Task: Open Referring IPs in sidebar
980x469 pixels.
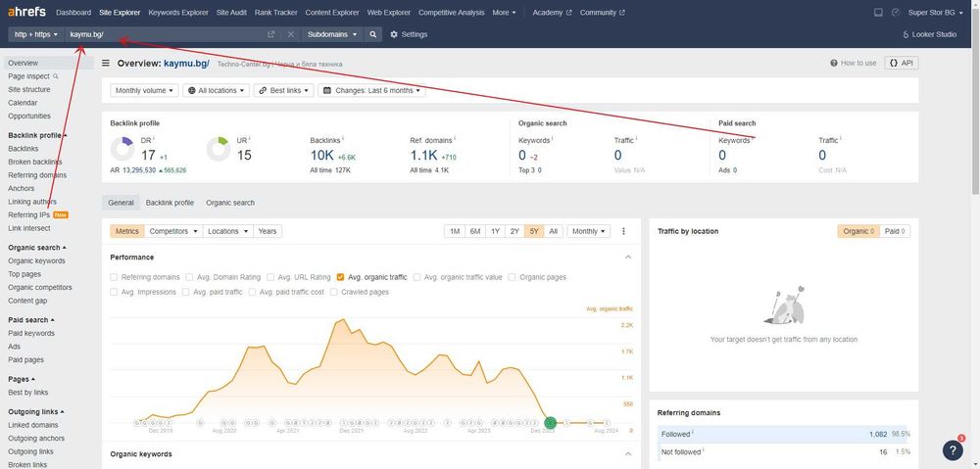Action: tap(28, 214)
